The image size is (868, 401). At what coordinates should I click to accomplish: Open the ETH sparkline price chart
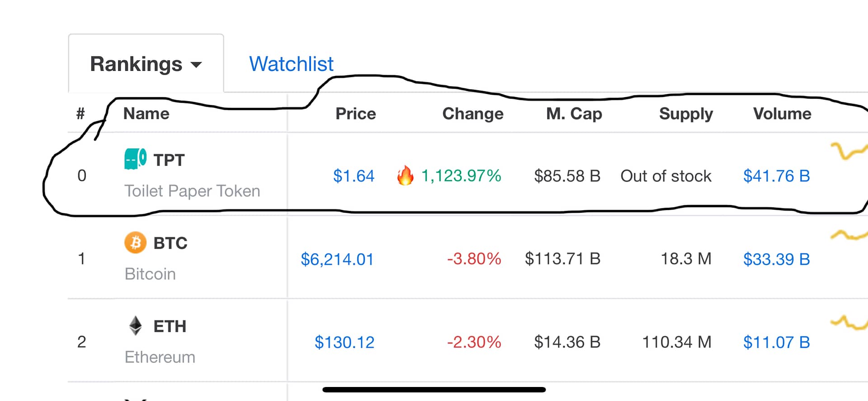tap(849, 322)
